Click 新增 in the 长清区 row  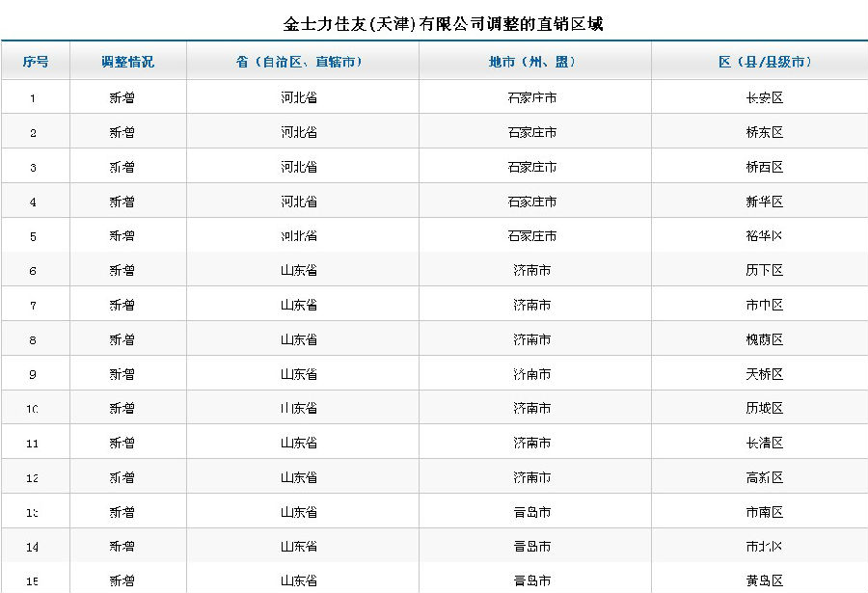tap(122, 443)
